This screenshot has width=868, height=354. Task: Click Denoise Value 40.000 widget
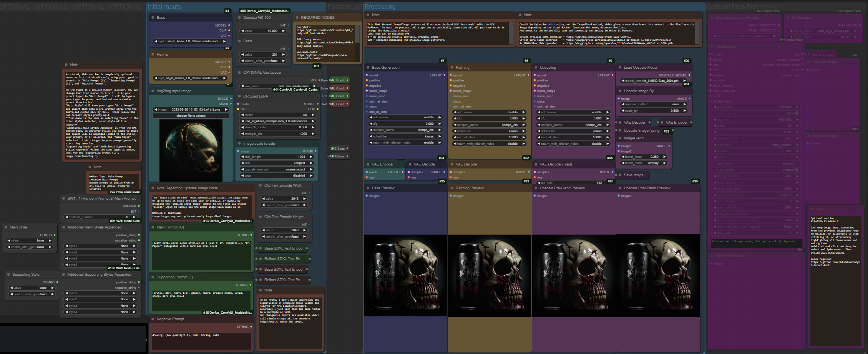click(263, 31)
